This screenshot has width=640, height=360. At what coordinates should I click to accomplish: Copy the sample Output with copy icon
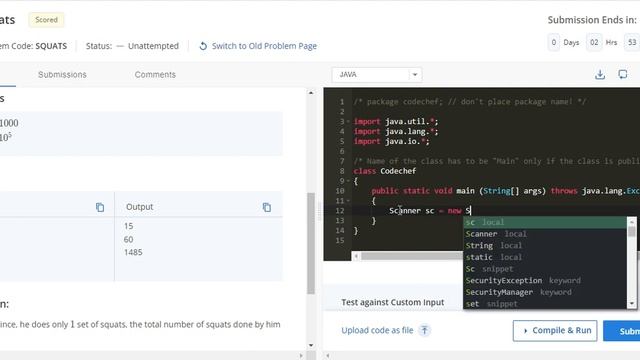pyautogui.click(x=267, y=207)
